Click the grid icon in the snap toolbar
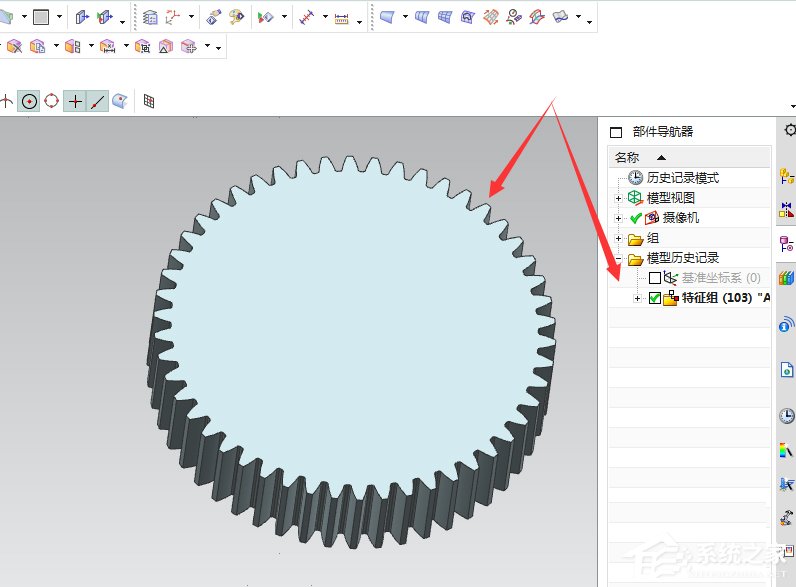796x587 pixels. pos(149,101)
